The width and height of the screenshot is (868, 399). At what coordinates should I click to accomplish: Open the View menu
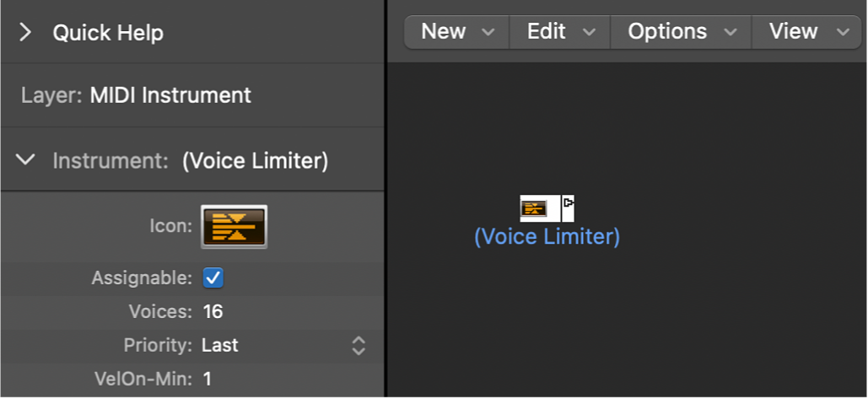coord(806,32)
